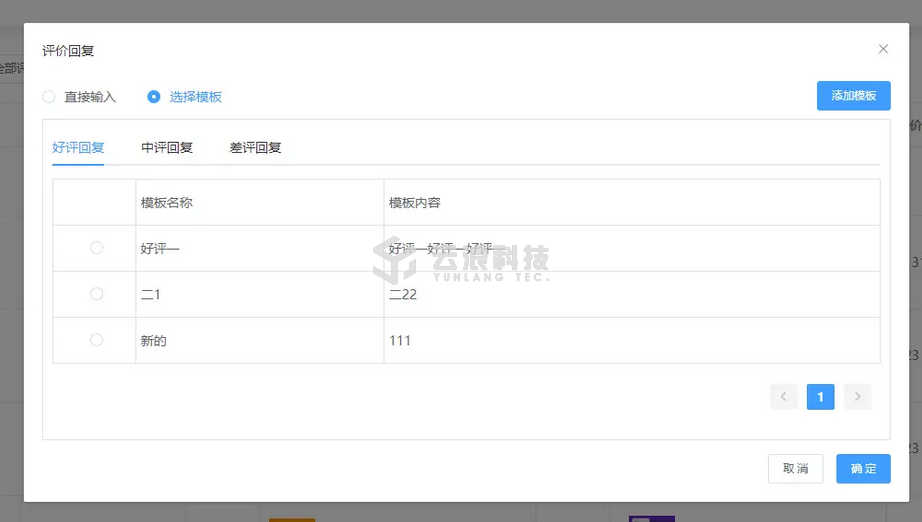
Task: Choose the 选择模板 radio option
Action: (x=154, y=97)
